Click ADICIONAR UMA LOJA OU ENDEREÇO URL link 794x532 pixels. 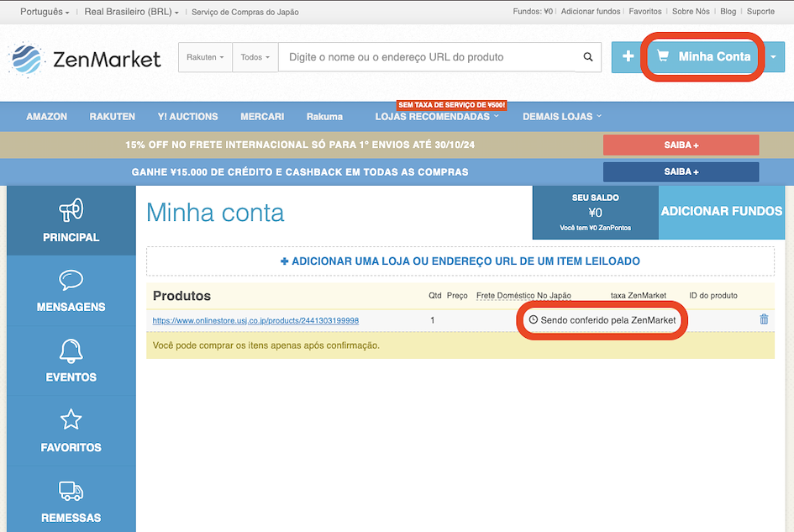[460, 261]
